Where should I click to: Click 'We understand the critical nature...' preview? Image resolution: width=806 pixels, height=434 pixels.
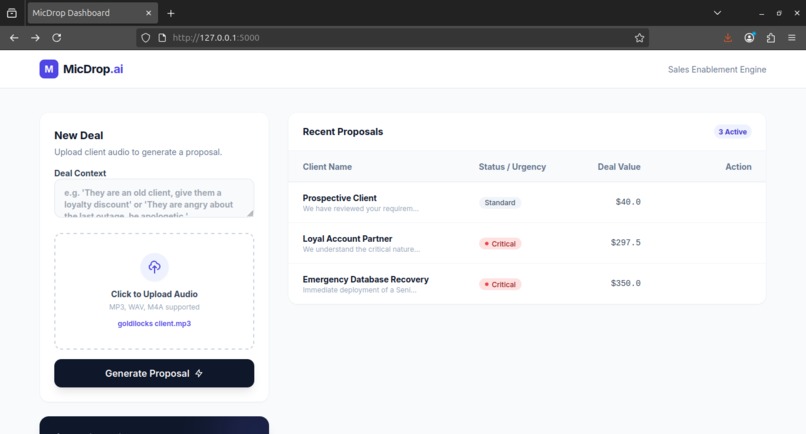click(x=361, y=249)
